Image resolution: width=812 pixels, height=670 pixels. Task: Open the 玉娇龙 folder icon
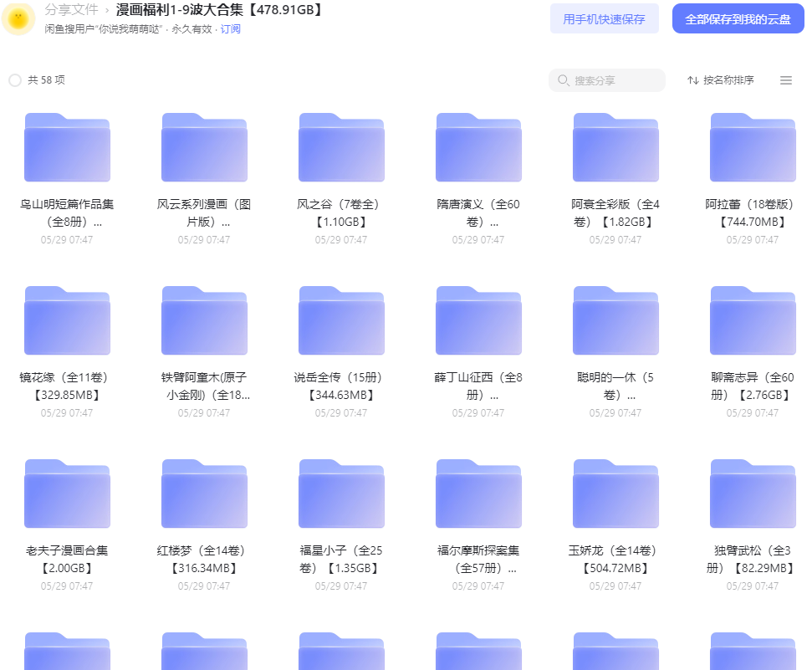(x=615, y=494)
